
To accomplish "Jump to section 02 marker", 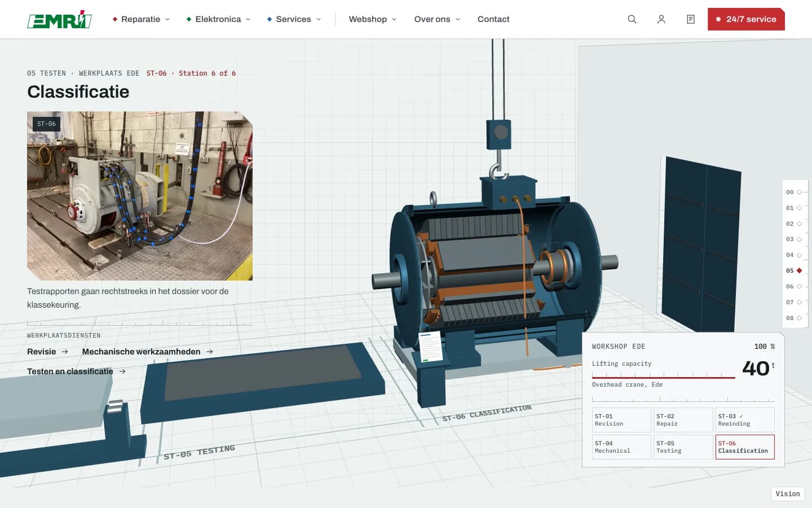I will click(794, 224).
